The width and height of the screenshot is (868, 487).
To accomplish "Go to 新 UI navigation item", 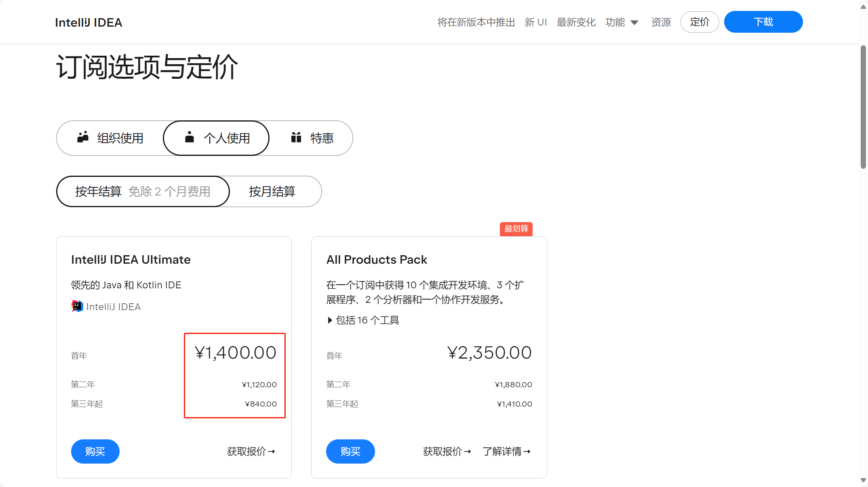I will pos(535,22).
